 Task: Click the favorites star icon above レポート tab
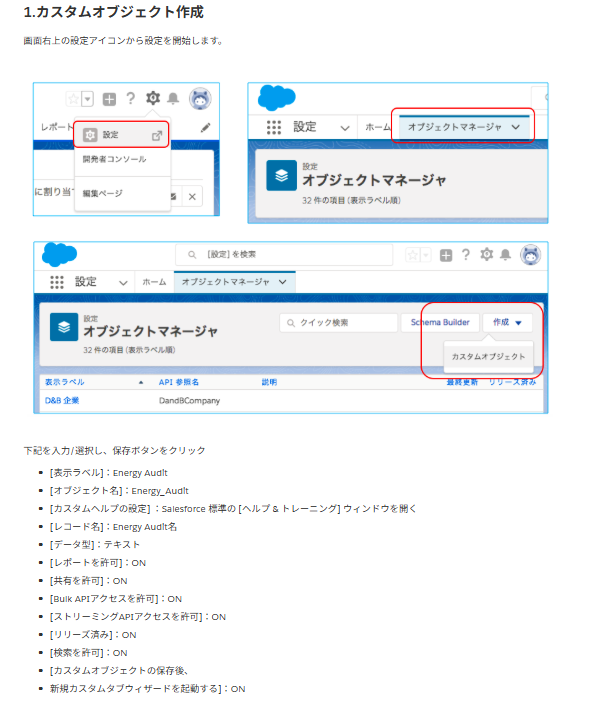pyautogui.click(x=73, y=99)
